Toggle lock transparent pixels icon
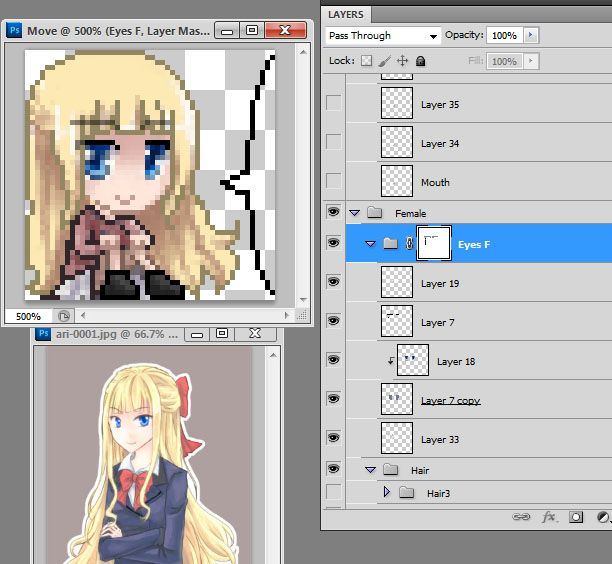Viewport: 612px width, 564px height. 366,60
